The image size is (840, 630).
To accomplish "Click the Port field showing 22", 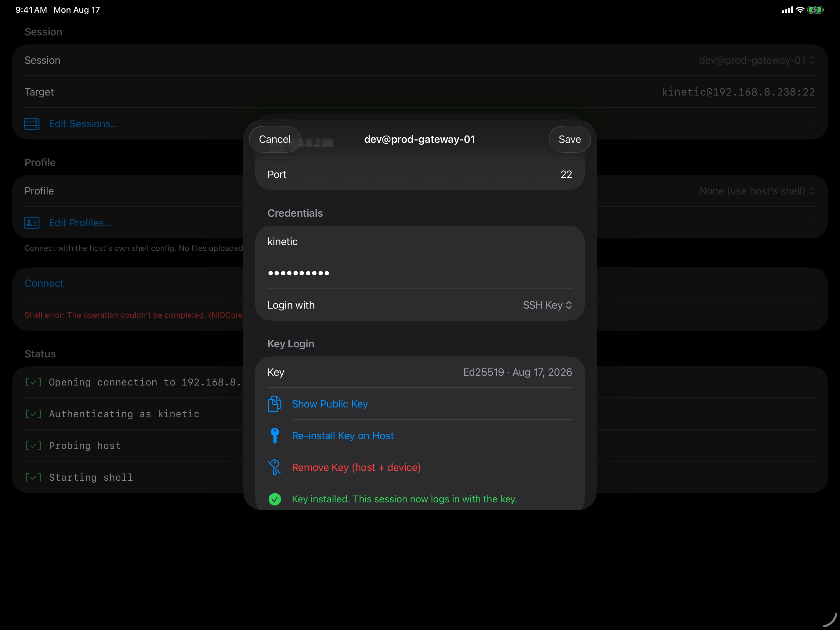I will pyautogui.click(x=420, y=174).
